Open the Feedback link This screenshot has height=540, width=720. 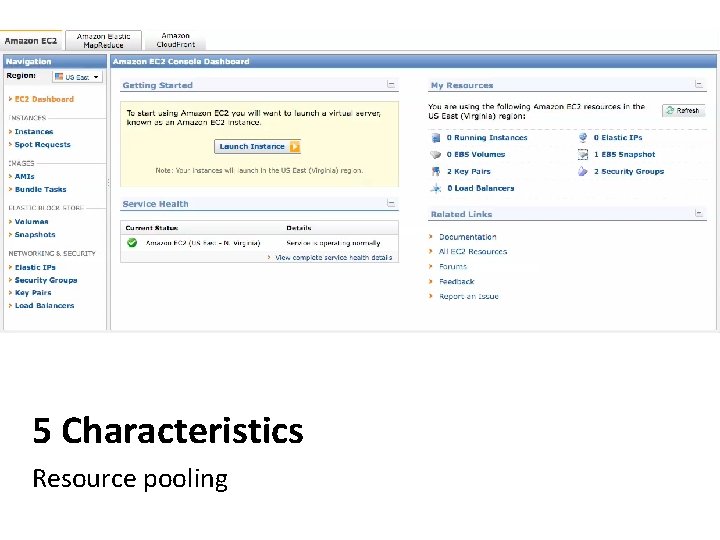pos(457,281)
